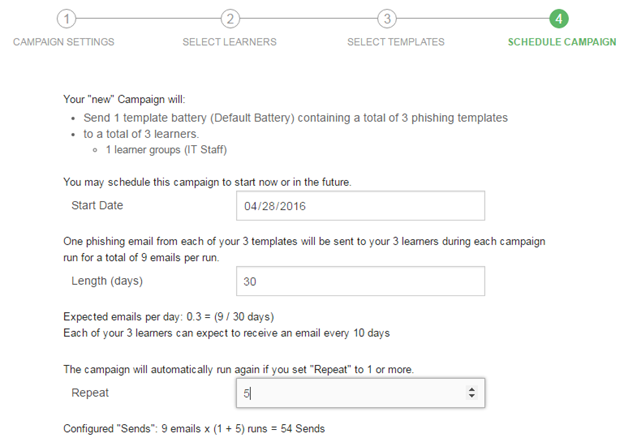
Task: Click the green step 4 circle
Action: (560, 19)
